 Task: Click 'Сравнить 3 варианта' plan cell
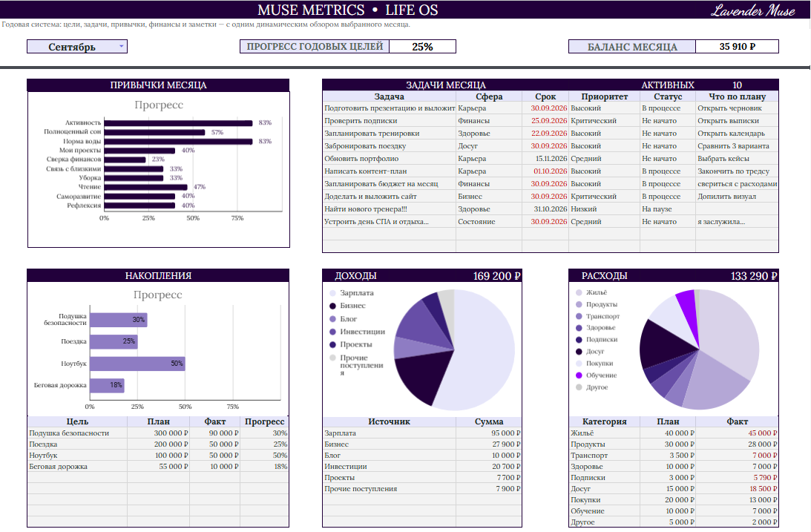pos(737,146)
